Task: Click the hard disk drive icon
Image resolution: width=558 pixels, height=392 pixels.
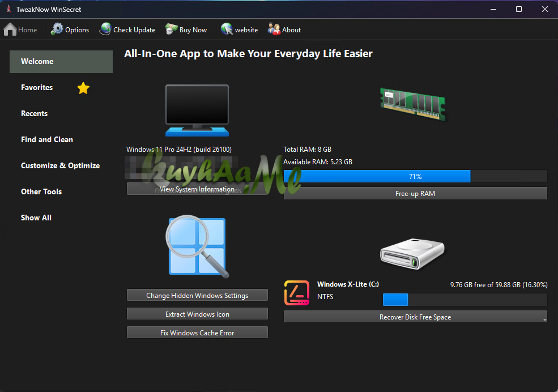Action: (x=412, y=254)
